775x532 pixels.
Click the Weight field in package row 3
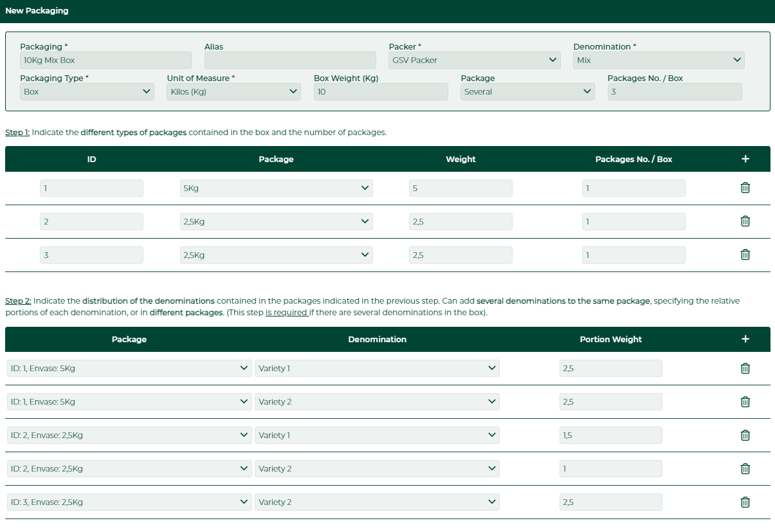pos(460,255)
